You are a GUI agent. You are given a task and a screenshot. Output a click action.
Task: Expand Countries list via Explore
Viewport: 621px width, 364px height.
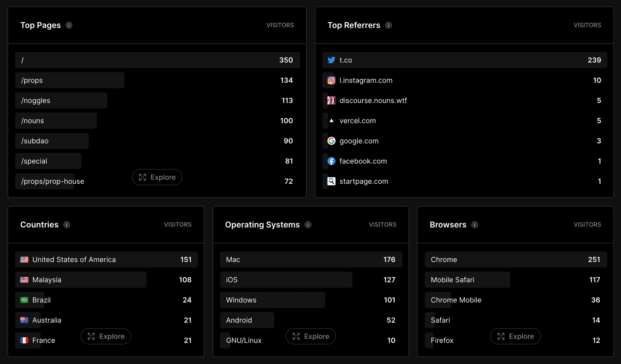[x=106, y=336]
